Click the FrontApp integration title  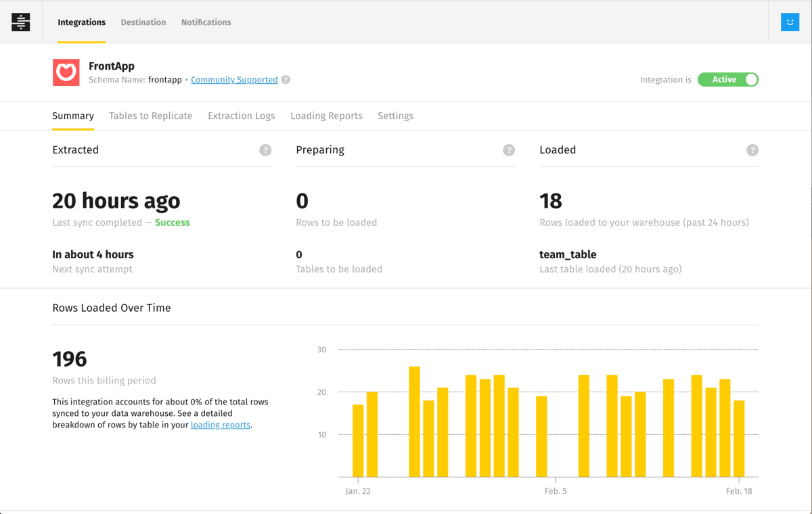[x=112, y=66]
